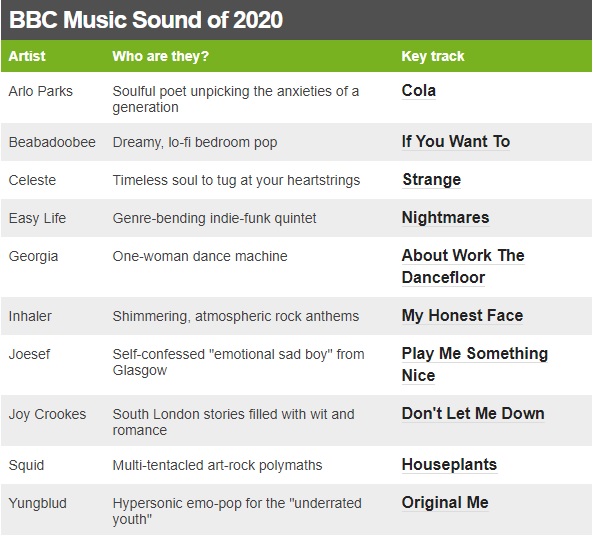
Task: Open the Cola key track link
Action: coord(418,91)
